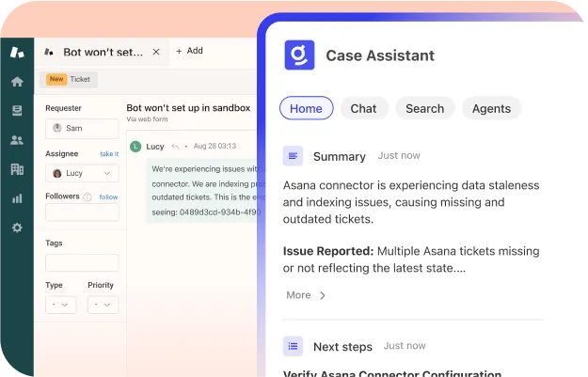
Task: Switch to the Agents tab
Action: [491, 108]
